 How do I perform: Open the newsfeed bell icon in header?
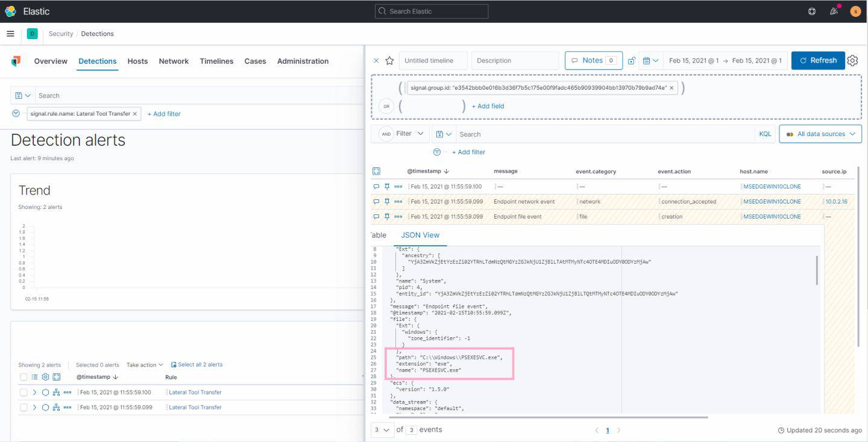point(834,11)
